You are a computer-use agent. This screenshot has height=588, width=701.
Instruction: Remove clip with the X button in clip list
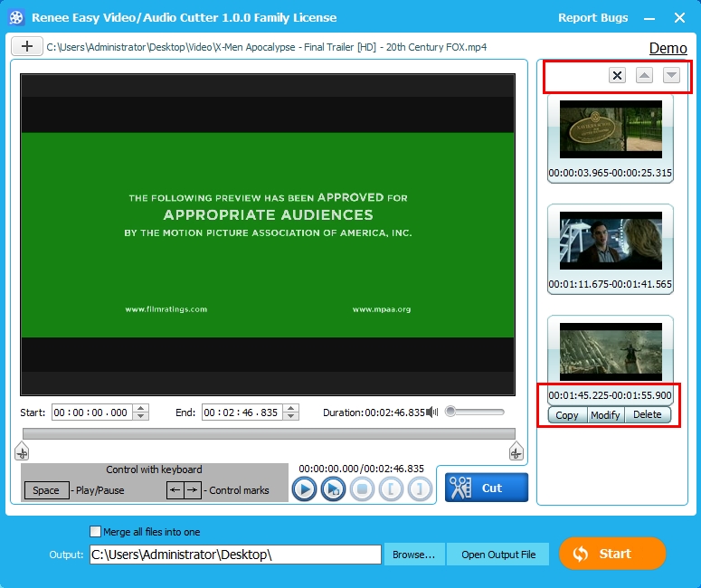pos(617,76)
